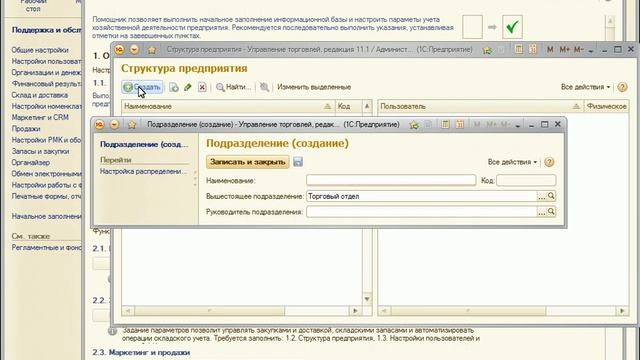Click the Наименование input field
This screenshot has width=640, height=360.
coord(391,180)
